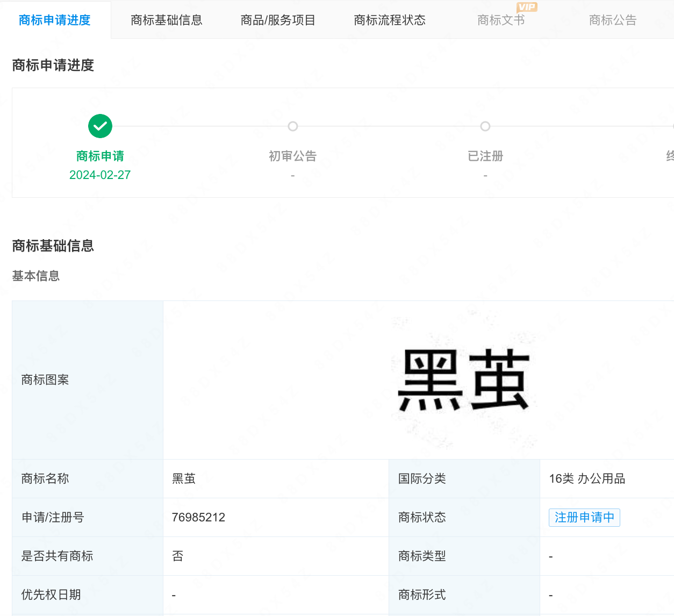
Task: Click the 黑茧 trademark name value
Action: pos(184,478)
